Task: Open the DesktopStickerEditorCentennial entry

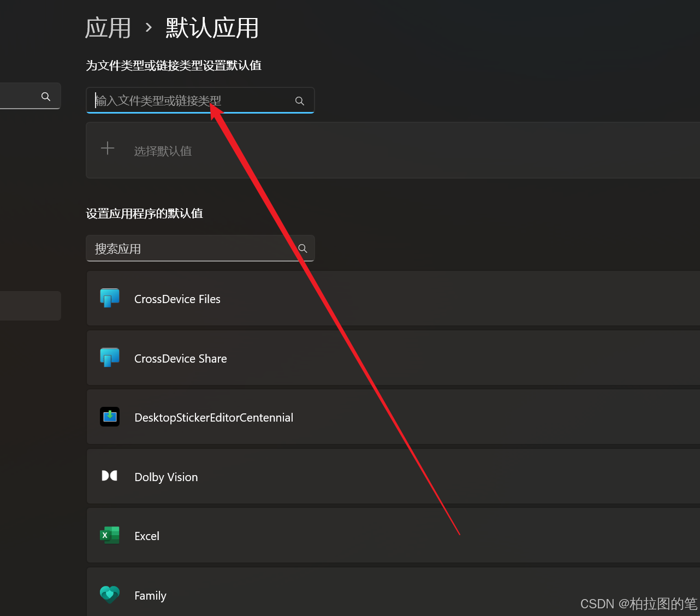Action: coord(393,417)
